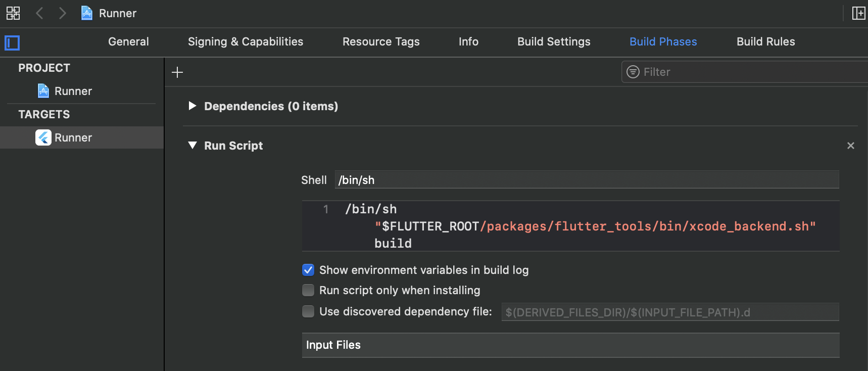868x371 pixels.
Task: Expand the Dependencies (0 items) section
Action: (192, 106)
